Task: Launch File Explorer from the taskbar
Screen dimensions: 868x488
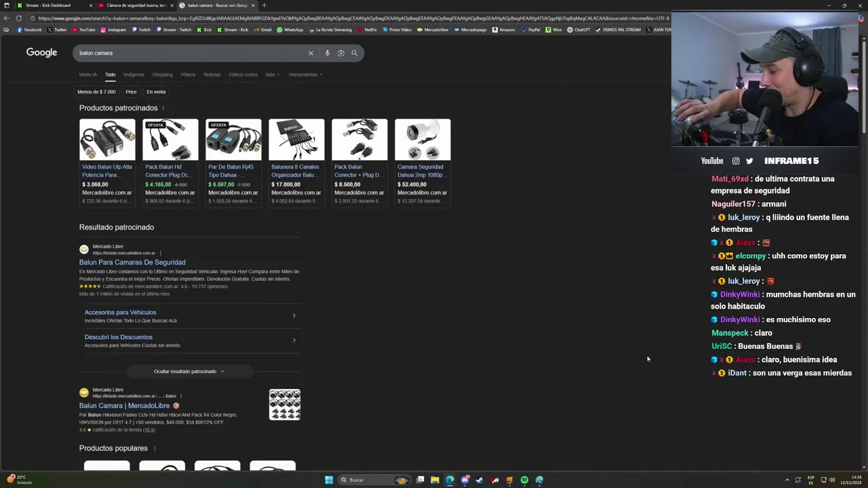Action: click(435, 480)
